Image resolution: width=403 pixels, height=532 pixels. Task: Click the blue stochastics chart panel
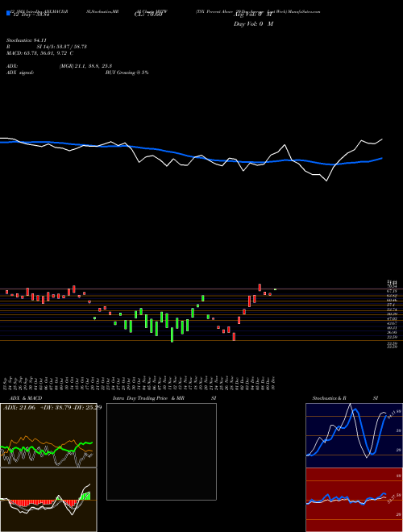tap(354, 435)
